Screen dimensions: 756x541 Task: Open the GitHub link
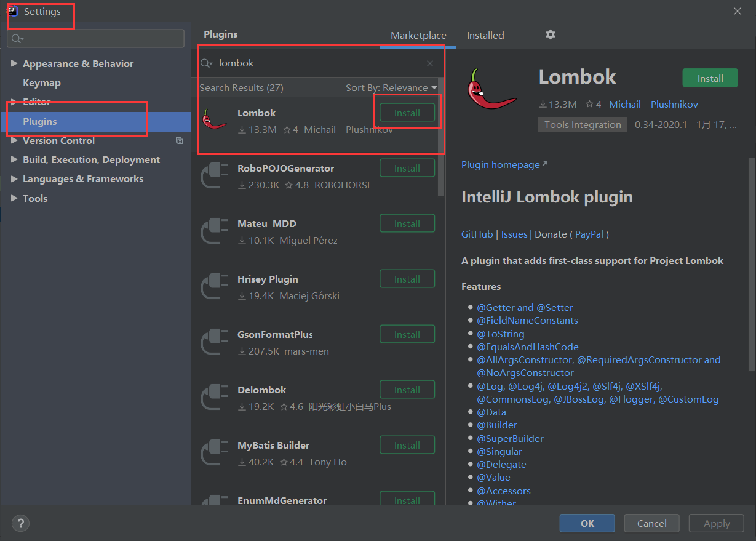(x=477, y=234)
